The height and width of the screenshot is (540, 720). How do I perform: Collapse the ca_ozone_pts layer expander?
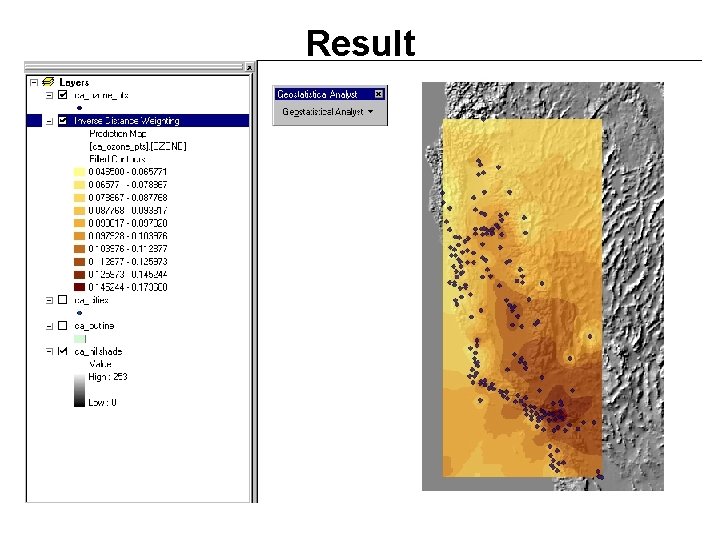[x=50, y=96]
